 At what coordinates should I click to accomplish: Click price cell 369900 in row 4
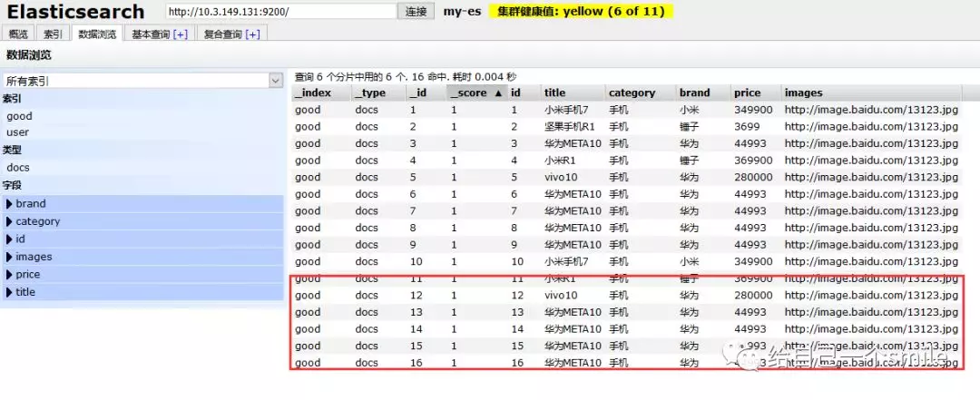click(753, 161)
